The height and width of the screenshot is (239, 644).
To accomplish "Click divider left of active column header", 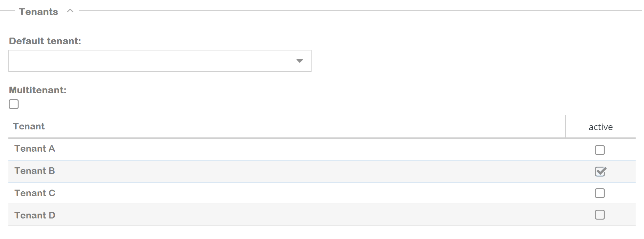I will 565,127.
